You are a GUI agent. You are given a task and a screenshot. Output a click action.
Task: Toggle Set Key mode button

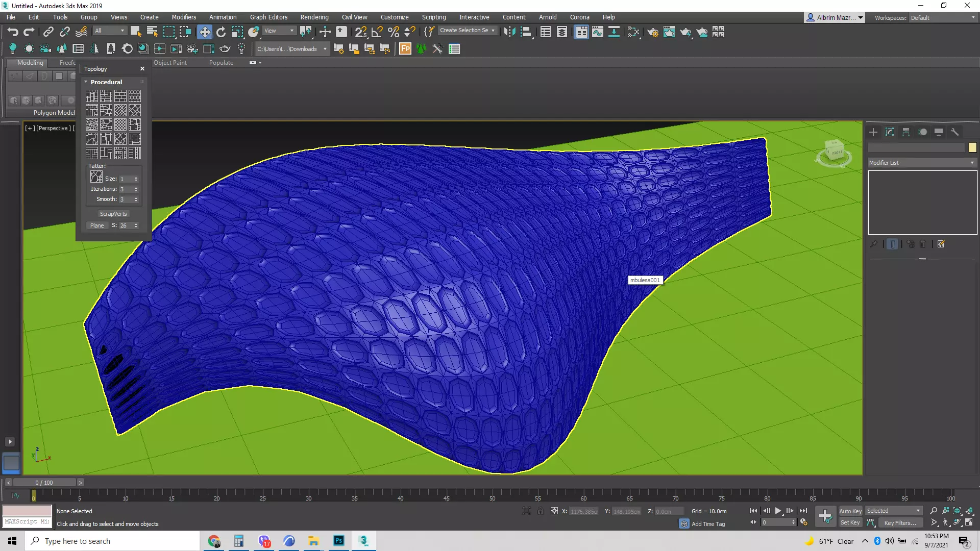point(850,523)
